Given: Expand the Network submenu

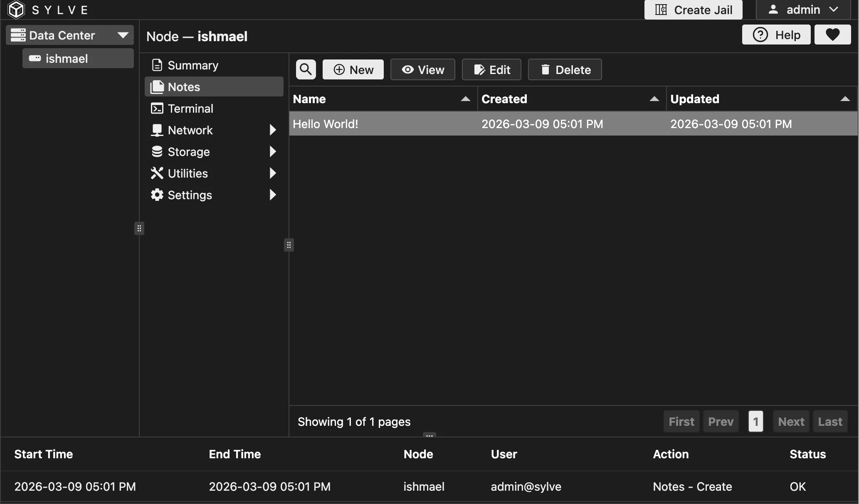Looking at the screenshot, I should pos(272,130).
